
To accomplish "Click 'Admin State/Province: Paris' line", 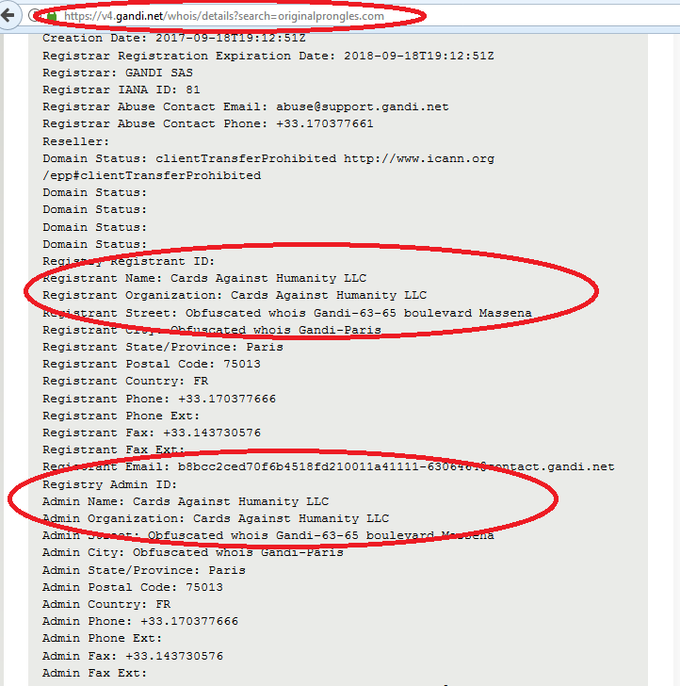I will (x=144, y=570).
